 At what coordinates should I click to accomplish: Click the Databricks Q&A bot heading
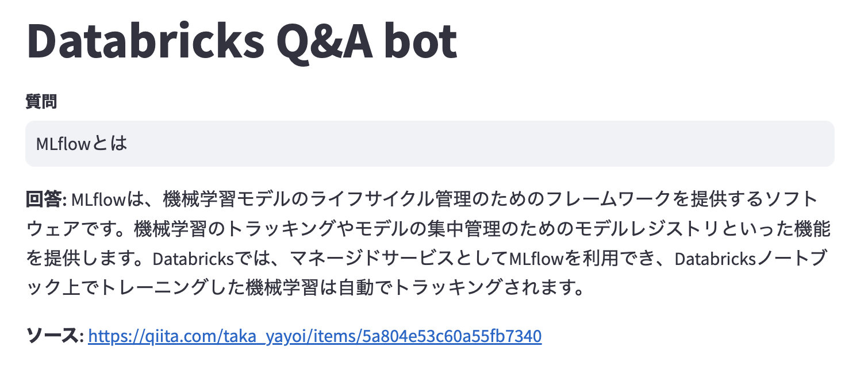(x=241, y=39)
